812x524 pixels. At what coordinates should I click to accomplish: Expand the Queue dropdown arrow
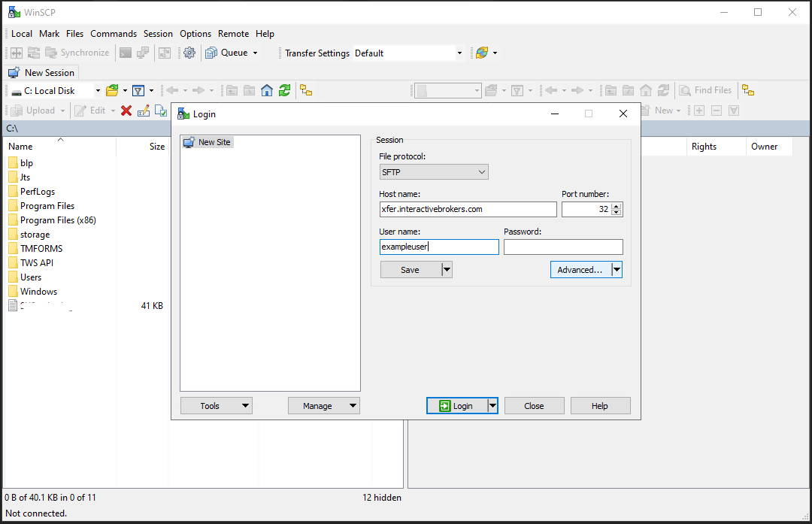tap(256, 53)
